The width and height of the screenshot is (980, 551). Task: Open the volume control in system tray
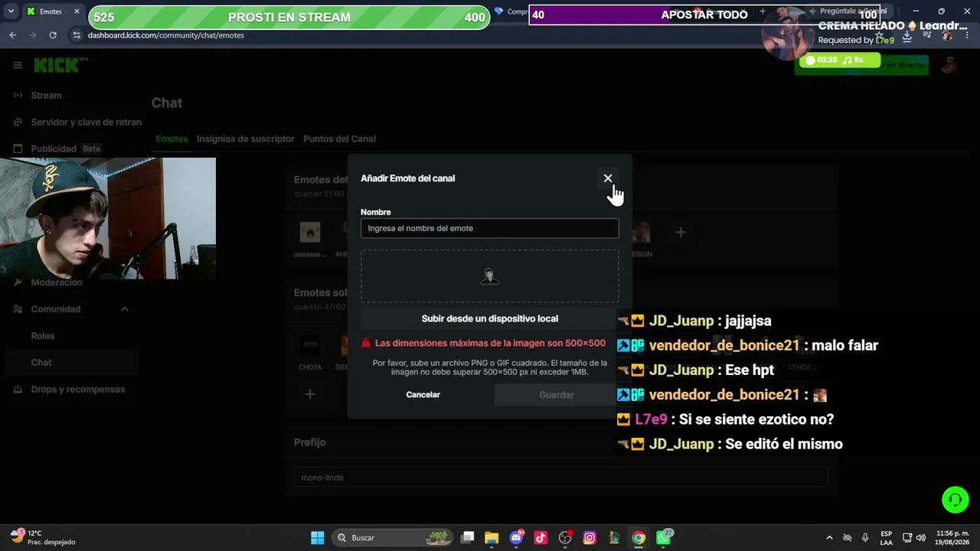(920, 538)
